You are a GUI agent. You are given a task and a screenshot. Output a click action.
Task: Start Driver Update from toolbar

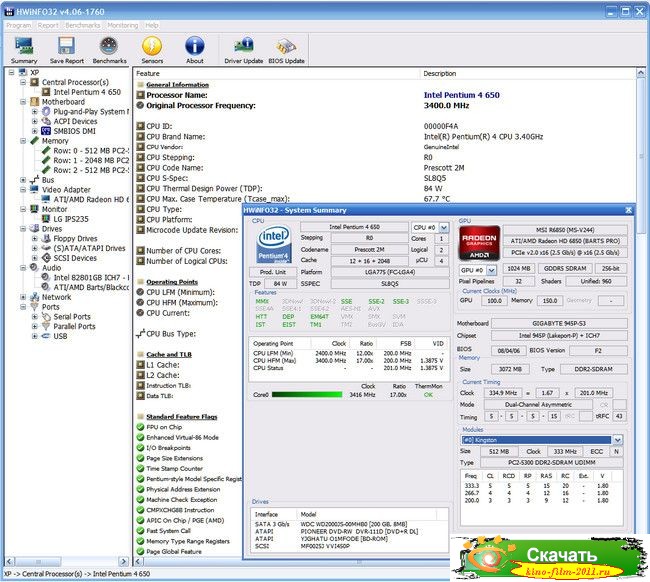coord(244,50)
